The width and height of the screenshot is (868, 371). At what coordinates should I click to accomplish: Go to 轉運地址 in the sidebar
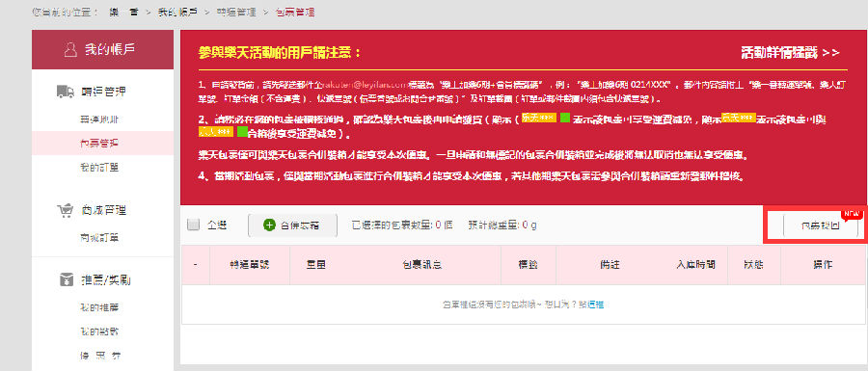click(x=99, y=119)
